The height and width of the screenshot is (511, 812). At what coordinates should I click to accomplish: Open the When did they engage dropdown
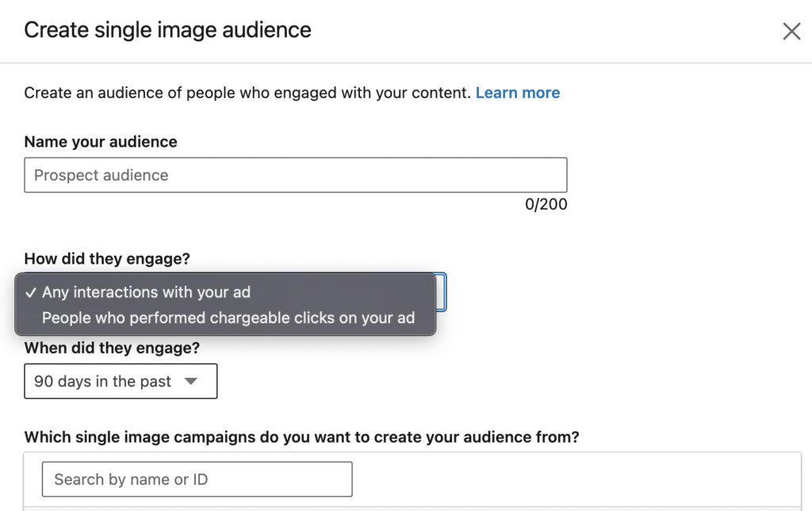[121, 381]
